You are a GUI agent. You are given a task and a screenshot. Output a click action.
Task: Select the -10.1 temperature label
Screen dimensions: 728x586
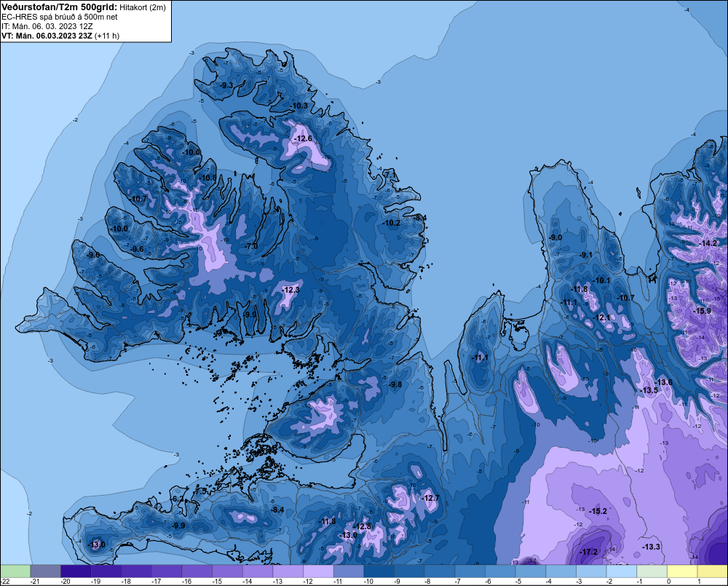602,280
